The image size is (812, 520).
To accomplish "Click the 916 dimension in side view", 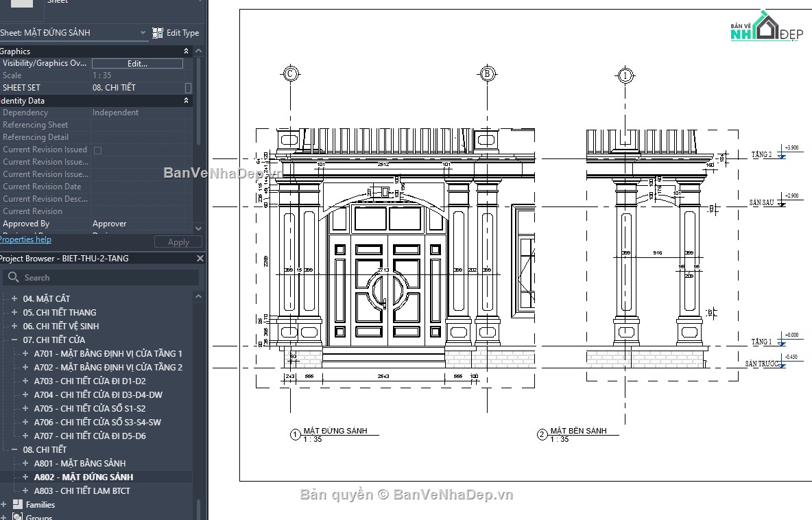I will point(657,252).
